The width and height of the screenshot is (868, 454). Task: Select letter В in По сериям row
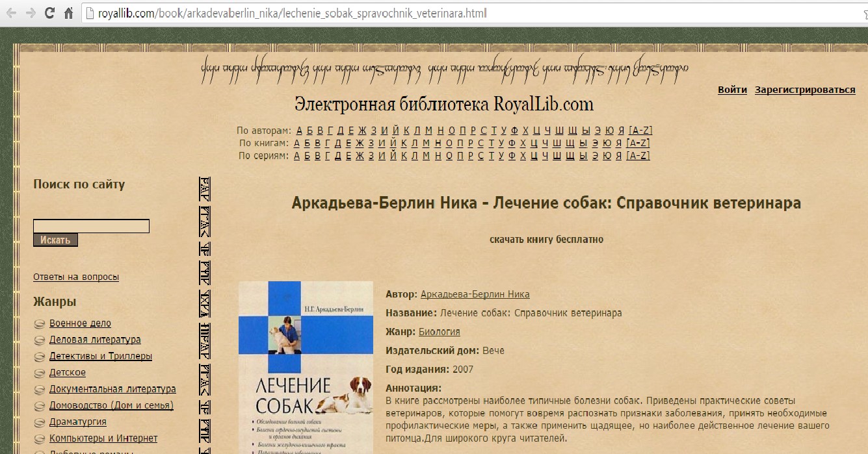(318, 156)
